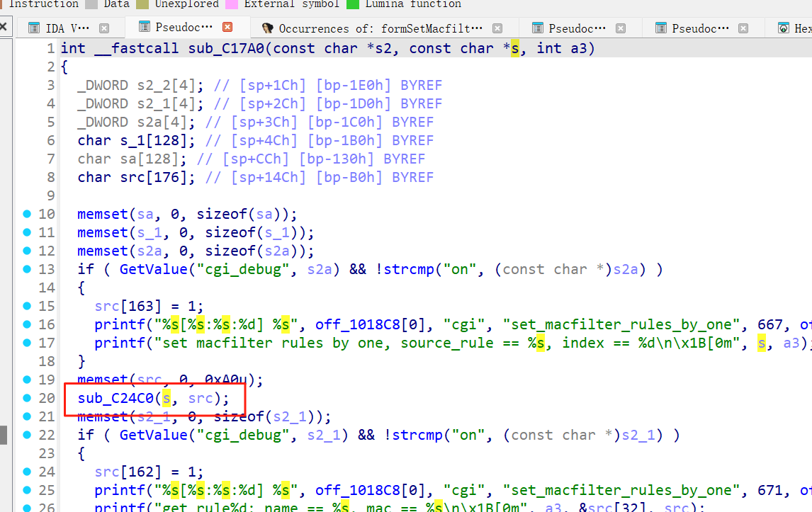This screenshot has height=512, width=812.
Task: Toggle breakpoint dot on line 20
Action: [27, 397]
